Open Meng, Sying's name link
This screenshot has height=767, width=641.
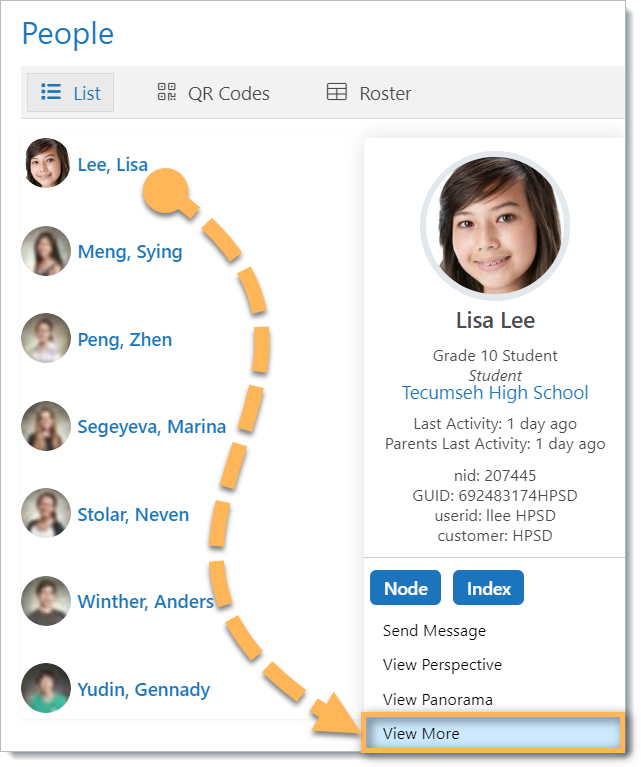click(x=130, y=252)
